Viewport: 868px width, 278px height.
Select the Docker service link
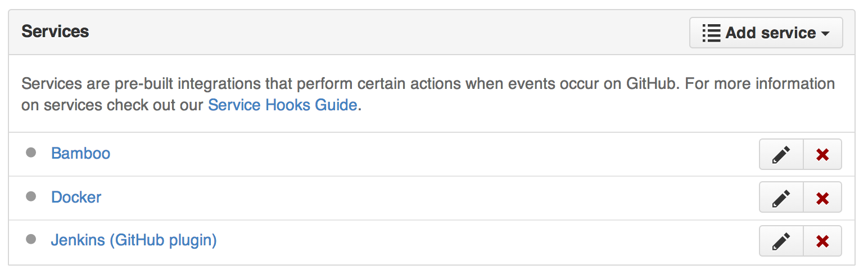[76, 197]
